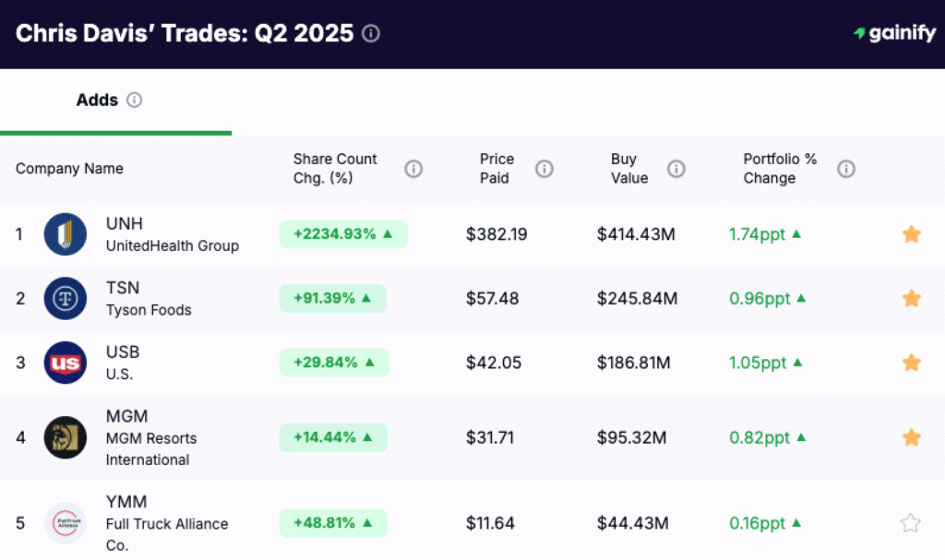Star YMM as a favorite
The image size is (945, 560).
(x=911, y=522)
